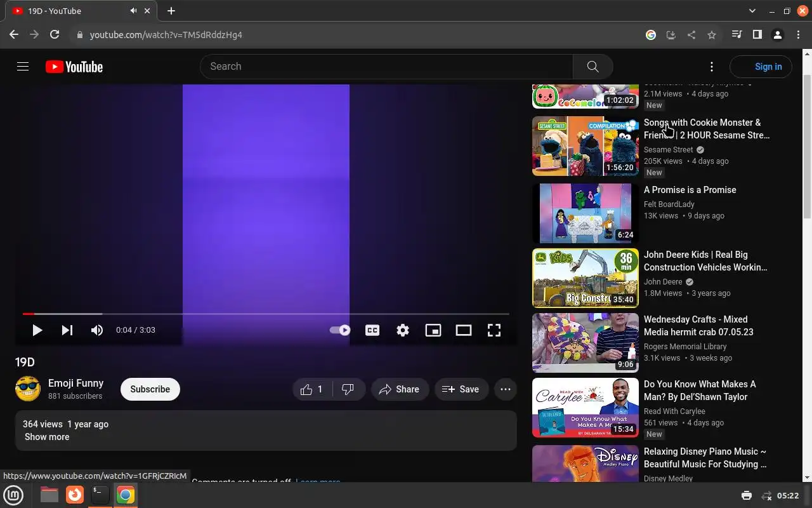Screen dimensions: 812x508
Task: Open Emoji Funny channel avatar
Action: click(28, 389)
